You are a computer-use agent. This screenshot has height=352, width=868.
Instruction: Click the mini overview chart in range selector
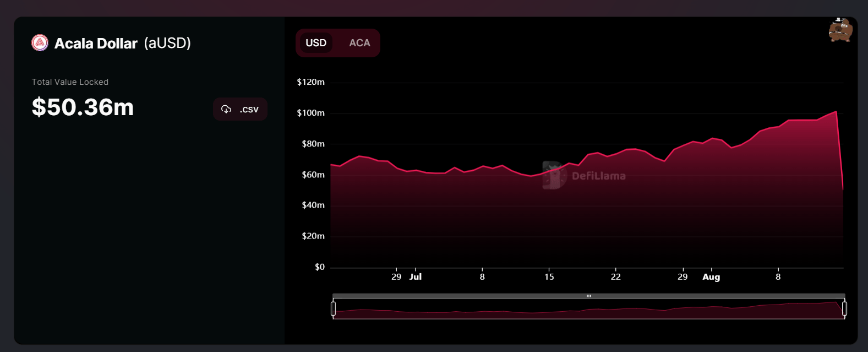click(x=588, y=310)
